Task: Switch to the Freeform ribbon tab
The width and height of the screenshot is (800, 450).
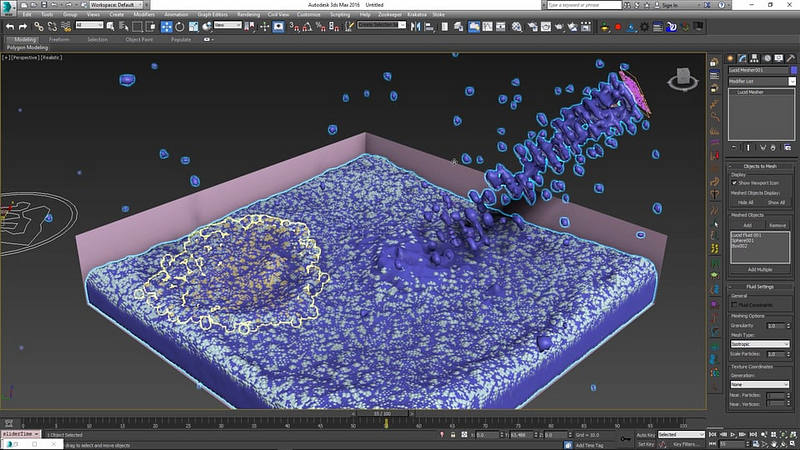Action: (x=59, y=39)
